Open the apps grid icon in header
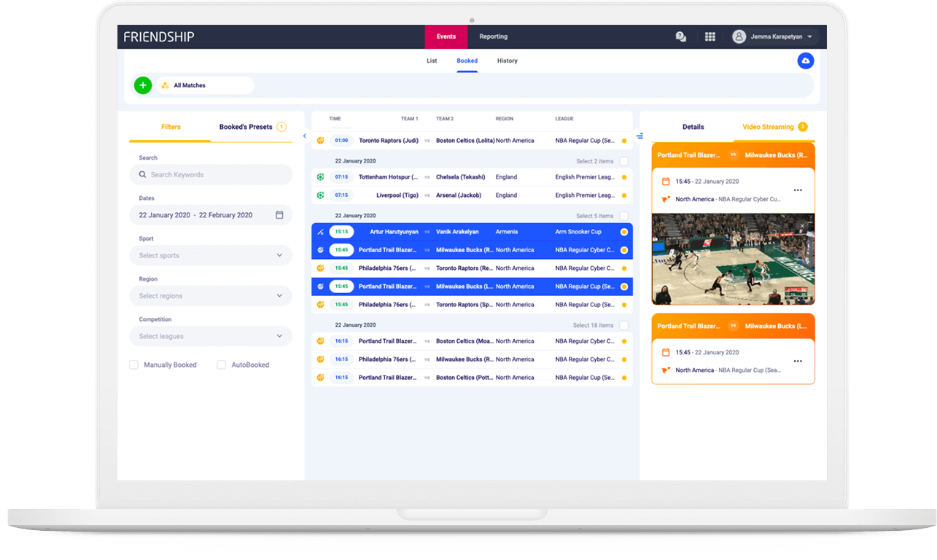This screenshot has height=560, width=937. (709, 36)
